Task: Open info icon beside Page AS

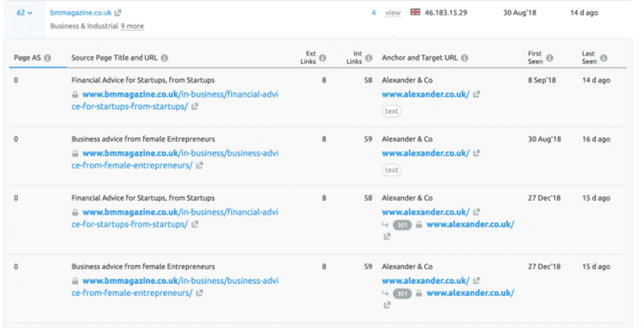Action: (48, 58)
